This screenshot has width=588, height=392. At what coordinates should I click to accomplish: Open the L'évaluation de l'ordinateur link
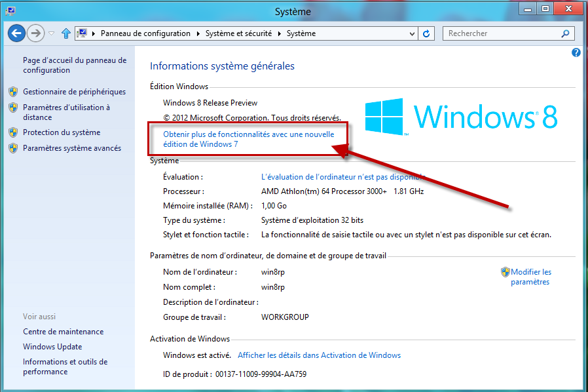click(343, 177)
